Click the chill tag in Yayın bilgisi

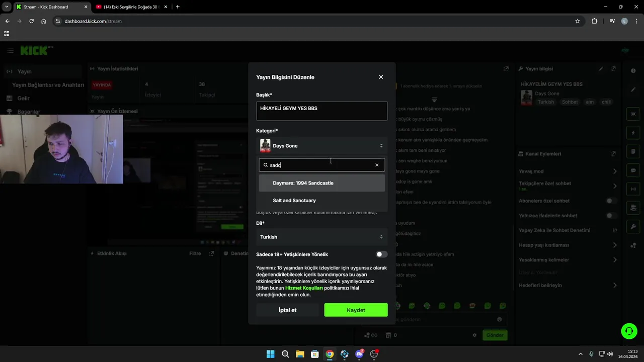point(606,102)
